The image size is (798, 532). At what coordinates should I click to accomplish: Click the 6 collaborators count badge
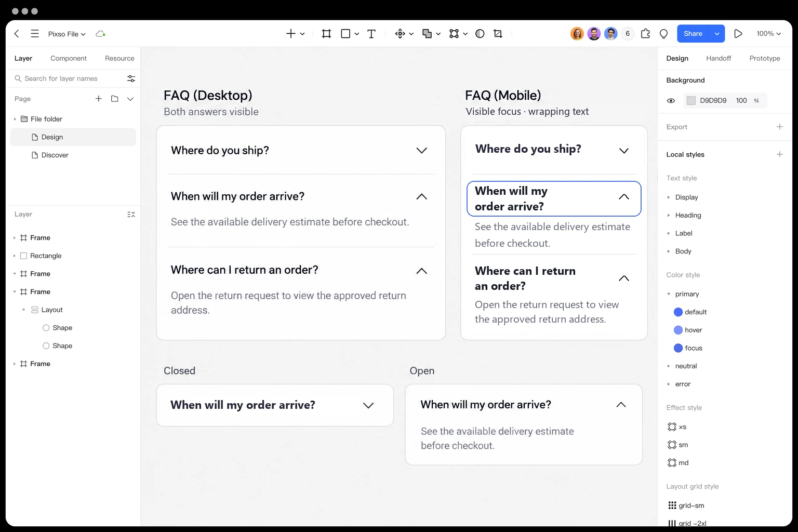click(628, 34)
